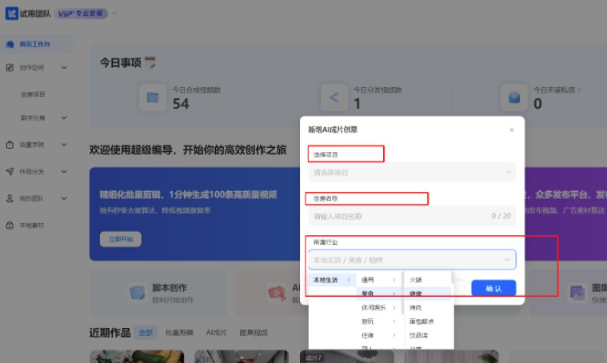Viewport: 607px width, 363px height.
Task: Click the 作品分发 paper-plane icon
Action: pyautogui.click(x=10, y=171)
